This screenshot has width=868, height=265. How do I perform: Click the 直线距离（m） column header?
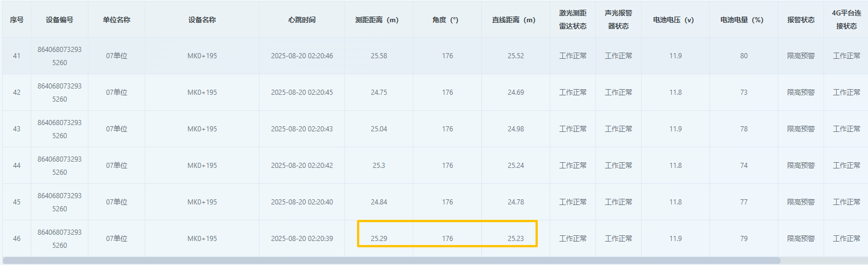pyautogui.click(x=516, y=19)
